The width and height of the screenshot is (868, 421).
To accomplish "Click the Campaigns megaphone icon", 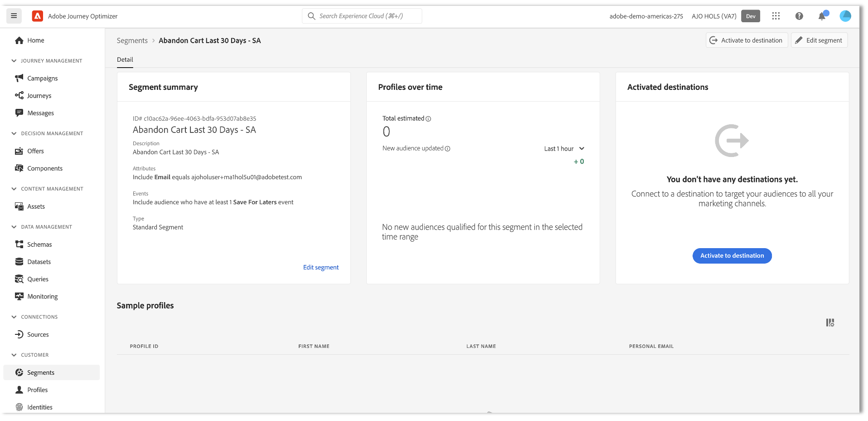I will (19, 78).
